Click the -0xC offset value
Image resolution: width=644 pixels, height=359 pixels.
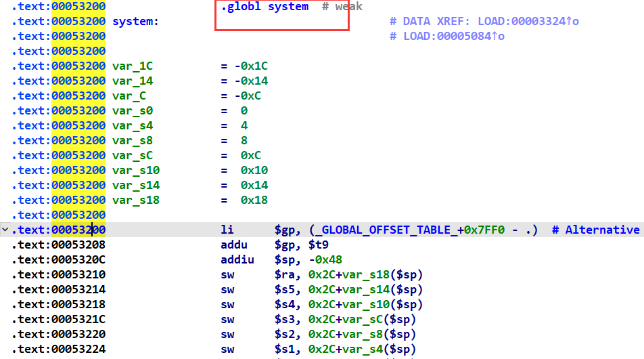(248, 96)
